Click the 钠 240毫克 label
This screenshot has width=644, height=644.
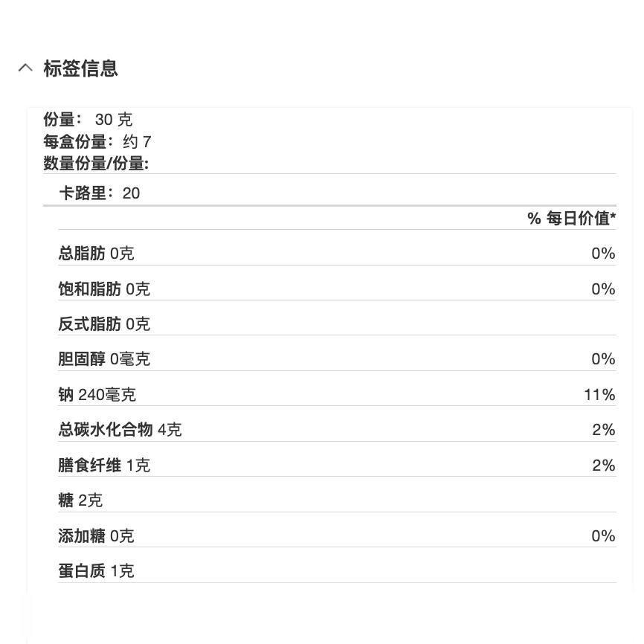click(97, 395)
